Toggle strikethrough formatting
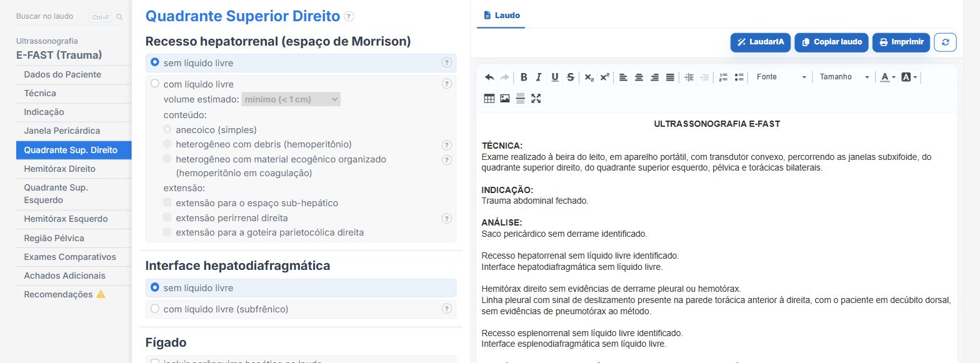 (x=570, y=77)
